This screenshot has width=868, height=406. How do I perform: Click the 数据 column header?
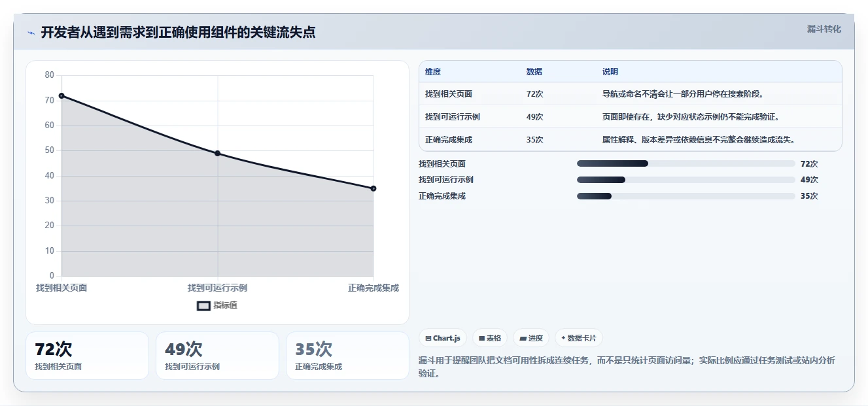point(534,72)
